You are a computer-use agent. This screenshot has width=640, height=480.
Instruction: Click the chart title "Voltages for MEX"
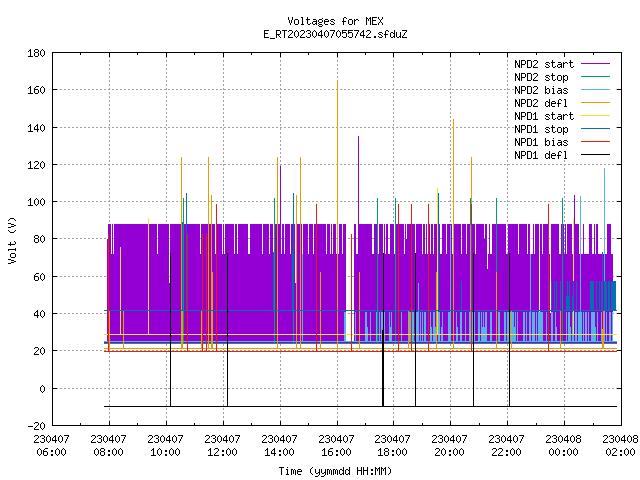(x=335, y=21)
